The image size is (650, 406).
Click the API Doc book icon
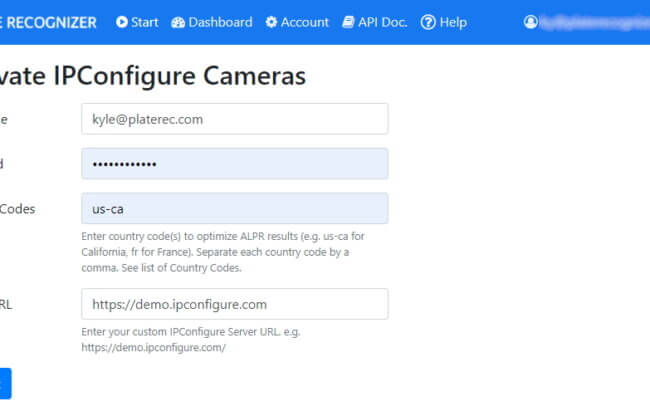pos(348,22)
